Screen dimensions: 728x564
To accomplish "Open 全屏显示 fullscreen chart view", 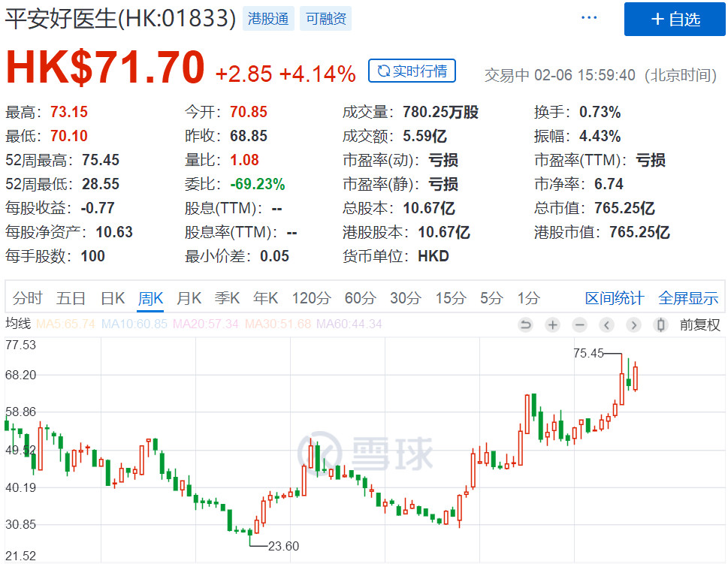I will pyautogui.click(x=688, y=298).
